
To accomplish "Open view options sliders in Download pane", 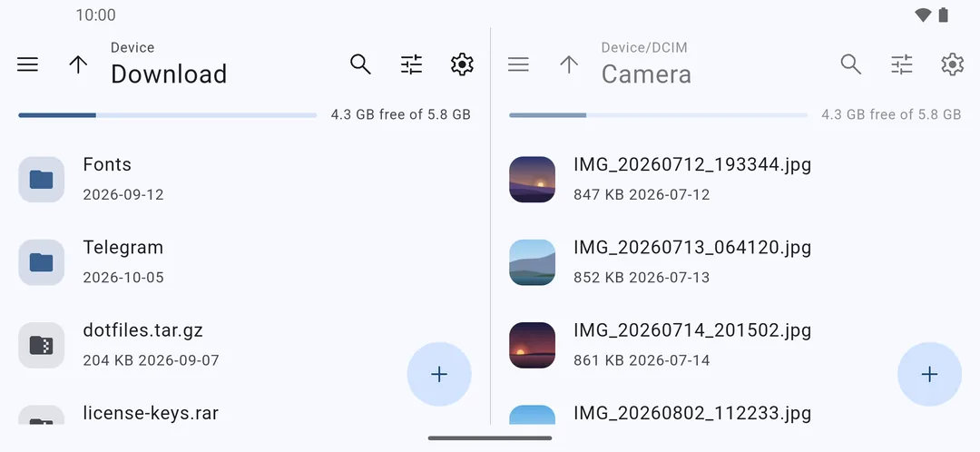I will pyautogui.click(x=411, y=64).
